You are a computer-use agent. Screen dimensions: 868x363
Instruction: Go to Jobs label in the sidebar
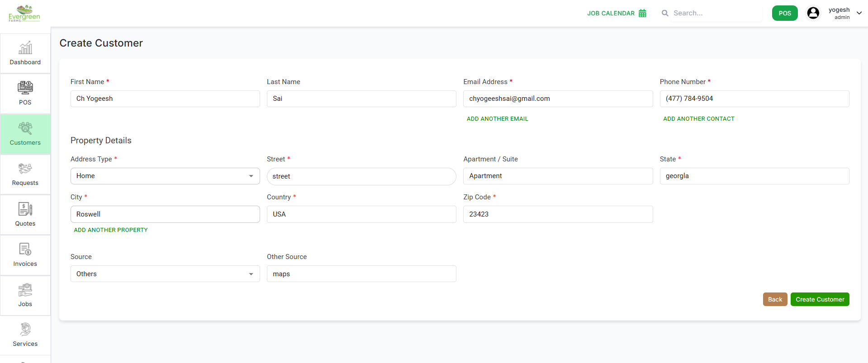coord(25,304)
